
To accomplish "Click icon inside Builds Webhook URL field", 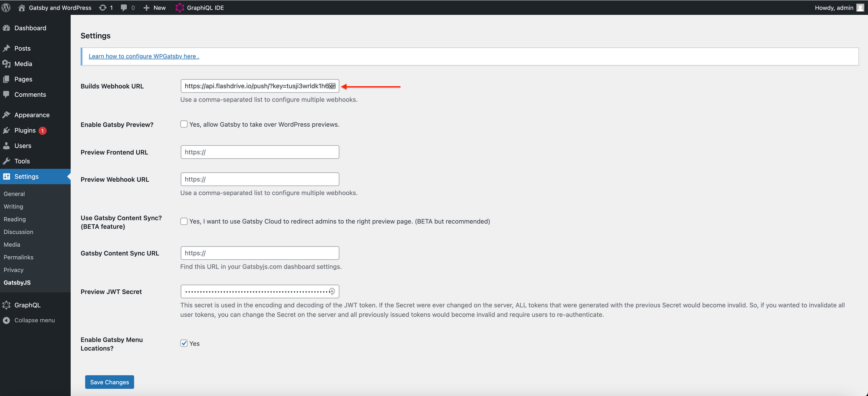I will pyautogui.click(x=332, y=86).
